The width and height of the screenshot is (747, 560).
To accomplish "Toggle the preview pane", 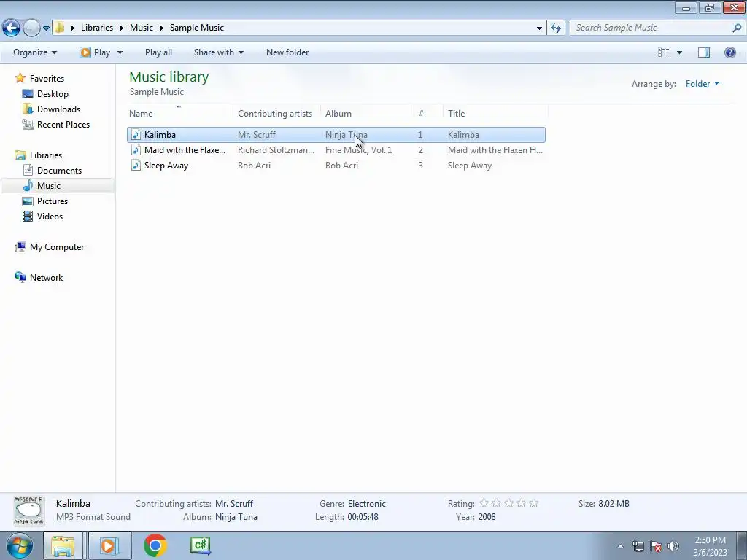I will [704, 52].
